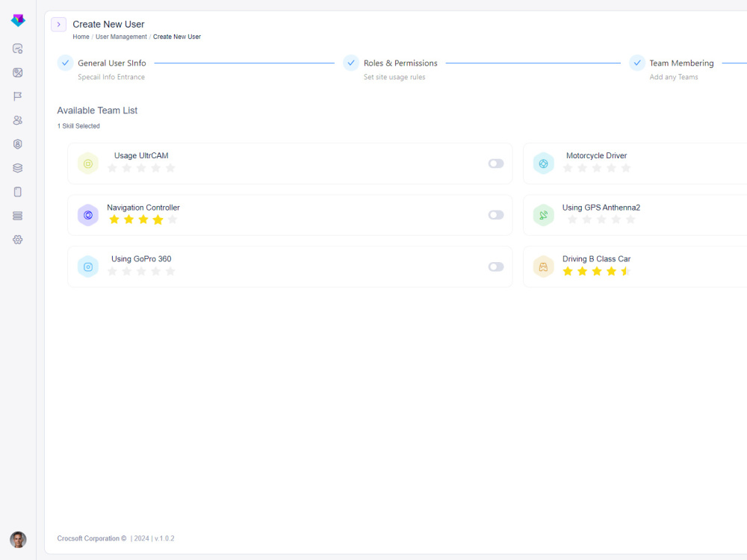Click Usage UltrCAM title

tap(141, 156)
